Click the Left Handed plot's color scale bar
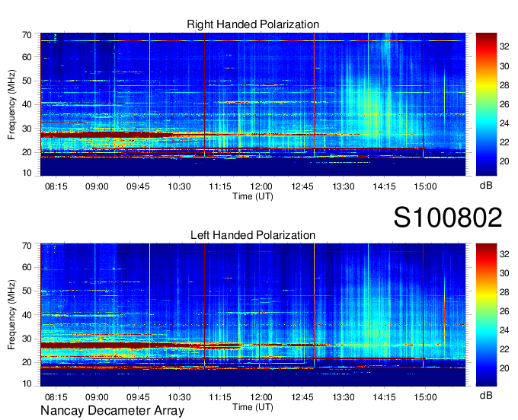 coord(486,315)
